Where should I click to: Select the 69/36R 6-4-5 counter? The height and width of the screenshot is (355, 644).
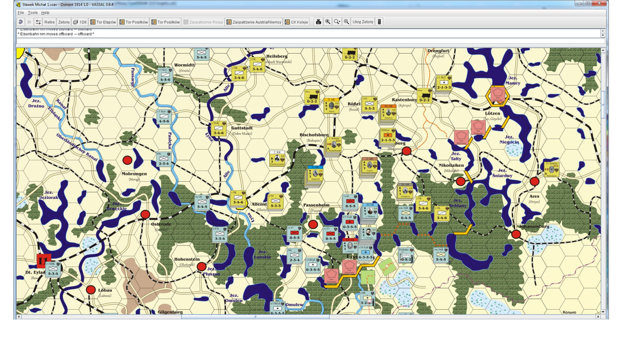click(x=406, y=213)
